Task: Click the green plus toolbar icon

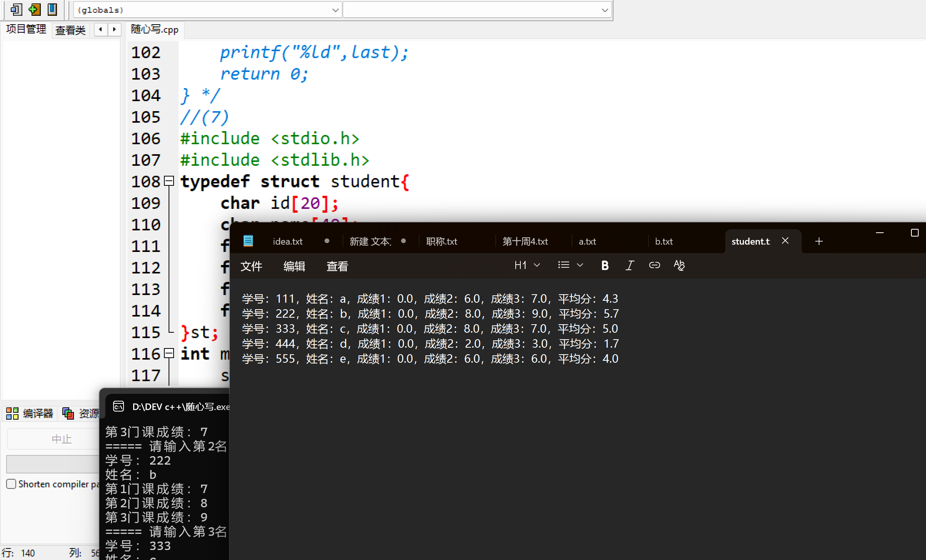Action: point(35,9)
